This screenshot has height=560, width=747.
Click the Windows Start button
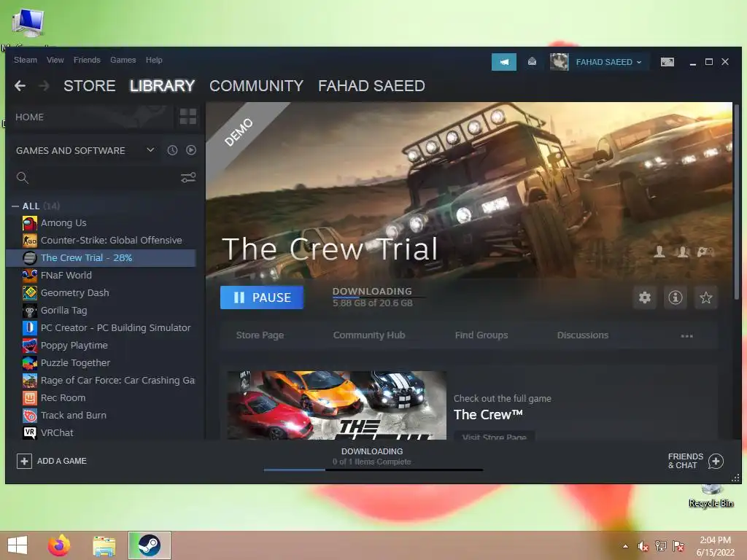coord(18,545)
